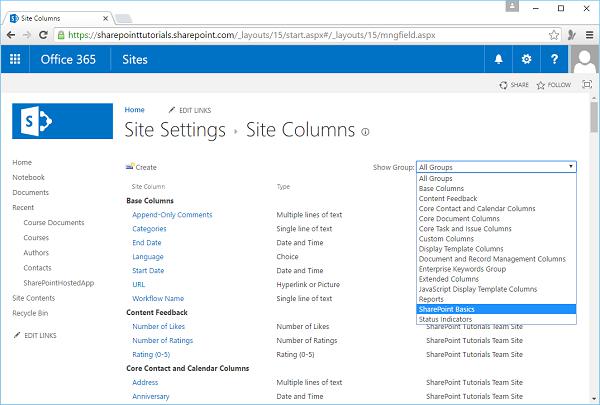Click Home in the top navigation

coord(134,109)
